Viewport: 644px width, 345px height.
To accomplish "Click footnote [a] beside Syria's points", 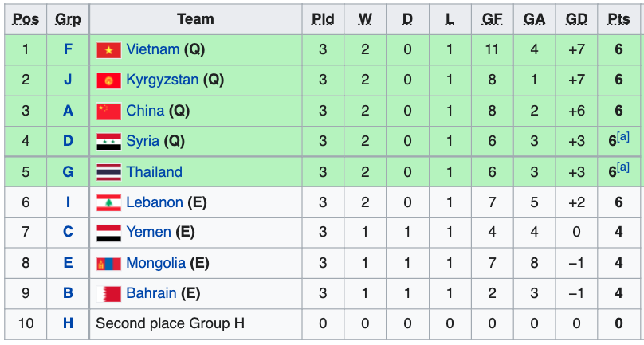I will click(x=623, y=137).
